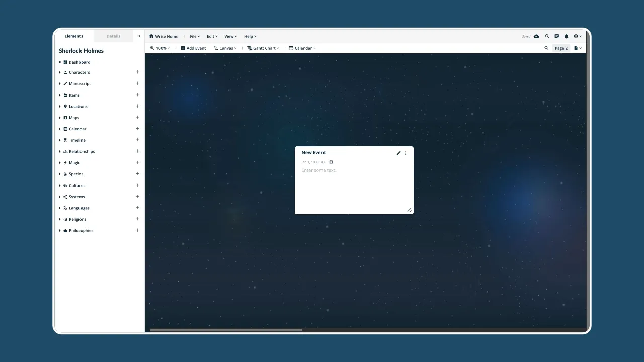Switch to the Details tab

pyautogui.click(x=113, y=36)
